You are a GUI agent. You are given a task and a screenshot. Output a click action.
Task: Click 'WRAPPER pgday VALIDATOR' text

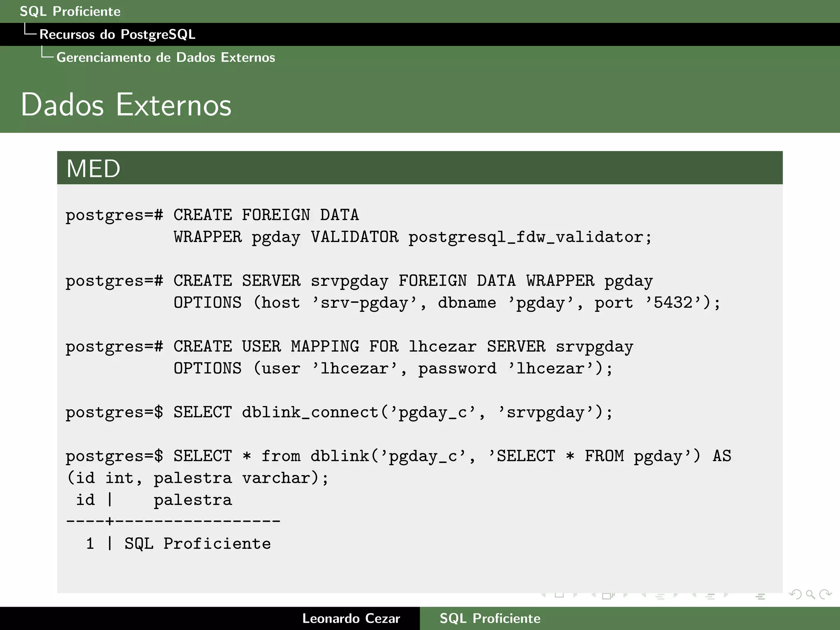[286, 237]
